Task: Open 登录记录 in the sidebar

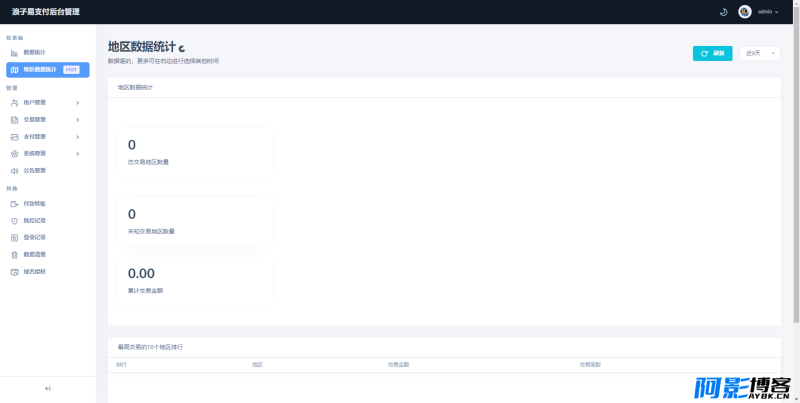Action: pos(48,238)
